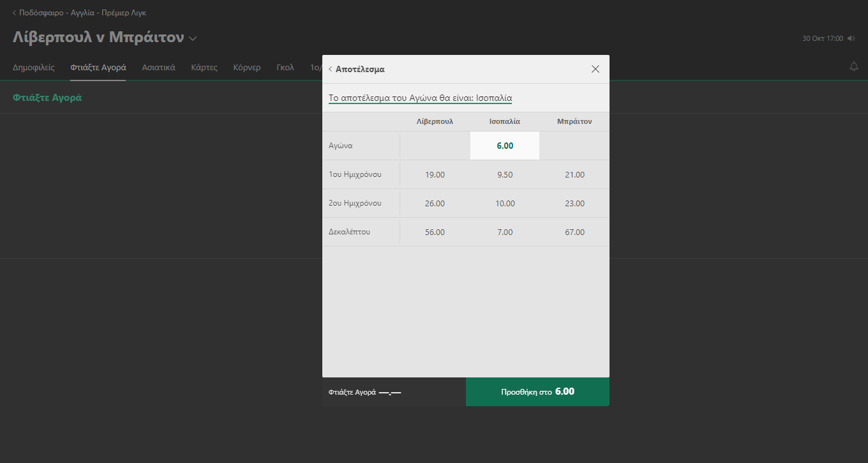Switch to the Ασιατικά tab
This screenshot has height=463, width=868.
(158, 67)
